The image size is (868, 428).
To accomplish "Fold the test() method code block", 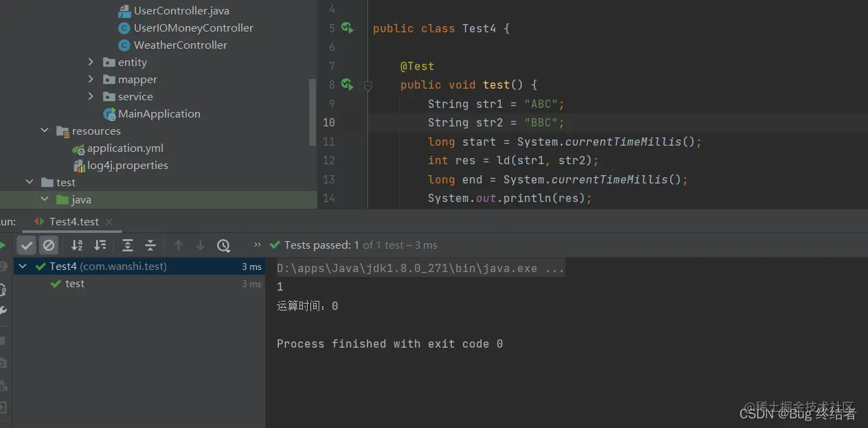I will coord(367,85).
